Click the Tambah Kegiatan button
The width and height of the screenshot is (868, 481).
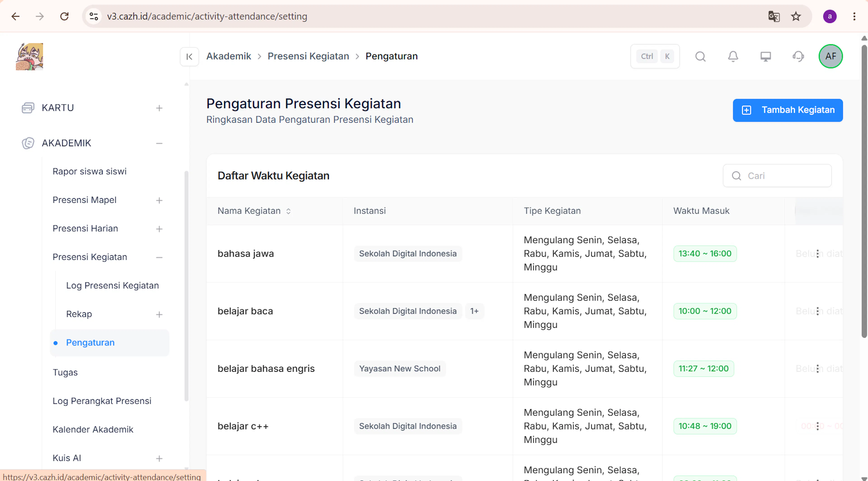tap(788, 110)
